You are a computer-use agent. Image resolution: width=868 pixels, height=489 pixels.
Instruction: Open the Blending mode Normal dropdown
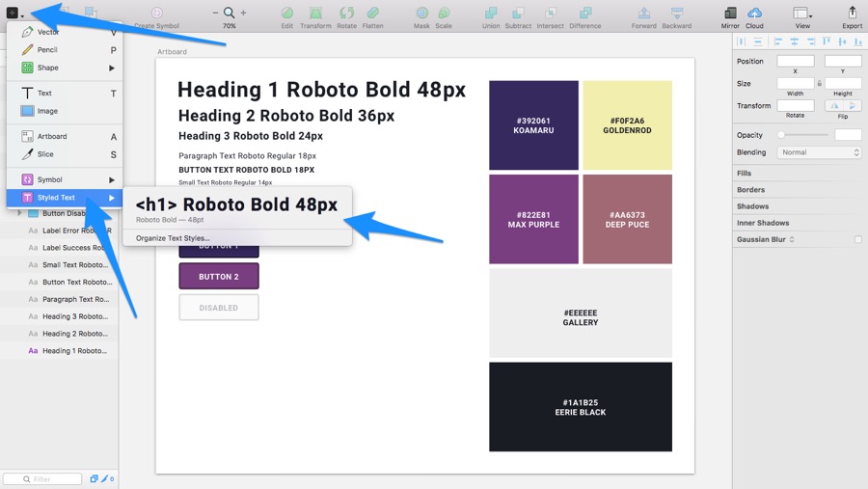[819, 152]
